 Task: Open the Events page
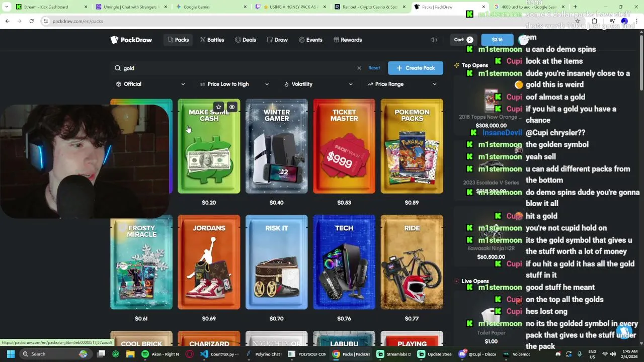(x=310, y=40)
